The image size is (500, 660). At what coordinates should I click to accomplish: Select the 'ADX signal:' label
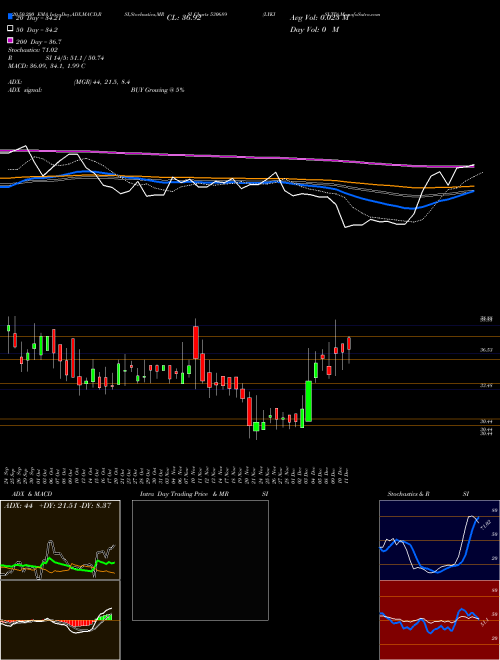25,90
